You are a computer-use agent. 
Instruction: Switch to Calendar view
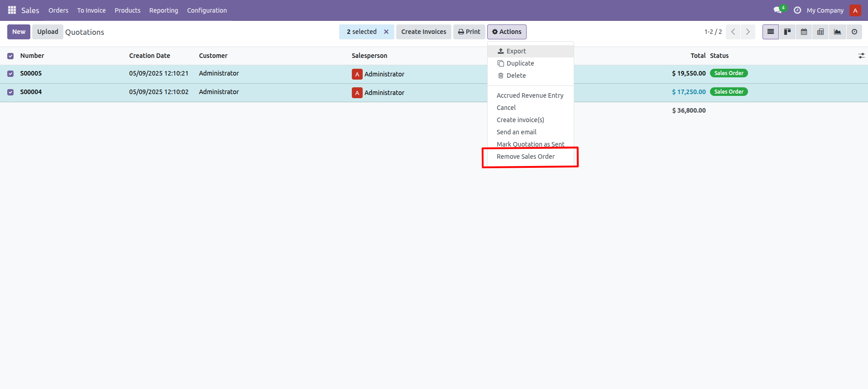click(x=804, y=32)
